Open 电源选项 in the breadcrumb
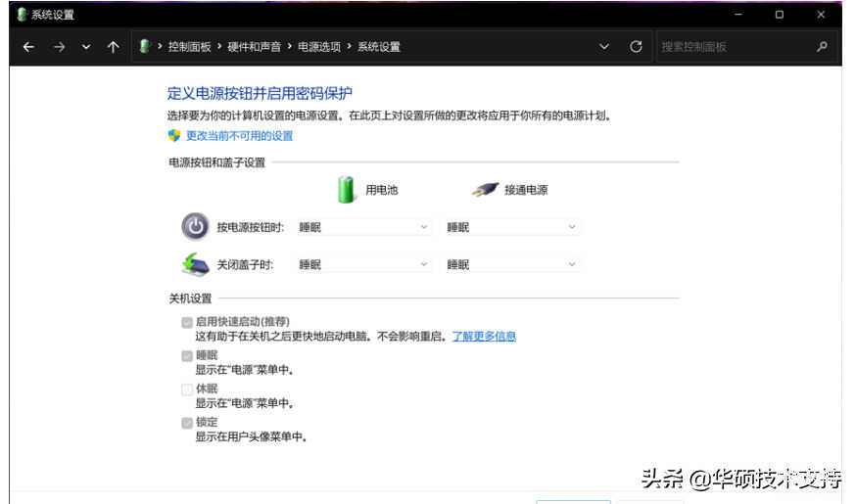The width and height of the screenshot is (856, 504). click(319, 47)
